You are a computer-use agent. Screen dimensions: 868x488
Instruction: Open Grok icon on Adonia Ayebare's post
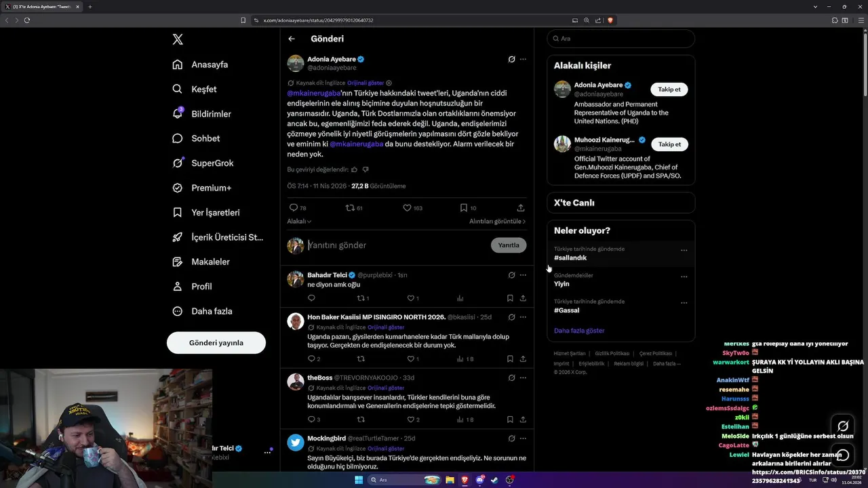click(511, 59)
